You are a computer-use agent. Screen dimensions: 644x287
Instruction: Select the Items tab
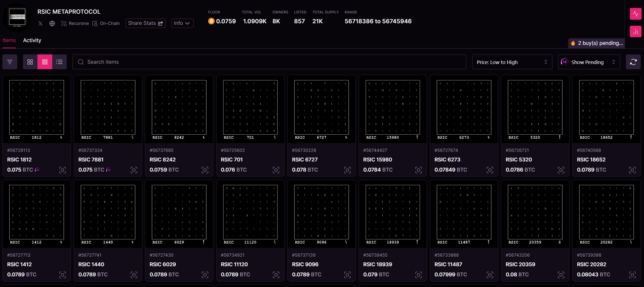click(9, 40)
